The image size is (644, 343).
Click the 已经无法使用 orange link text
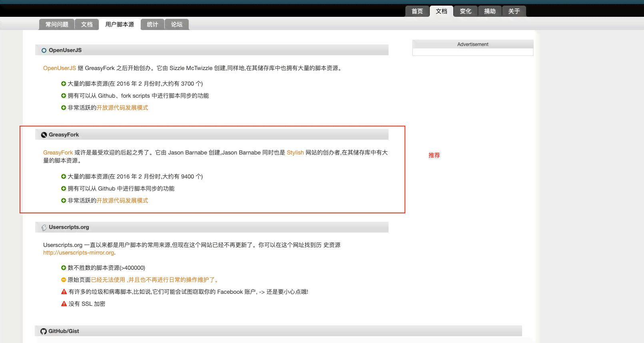155,280
